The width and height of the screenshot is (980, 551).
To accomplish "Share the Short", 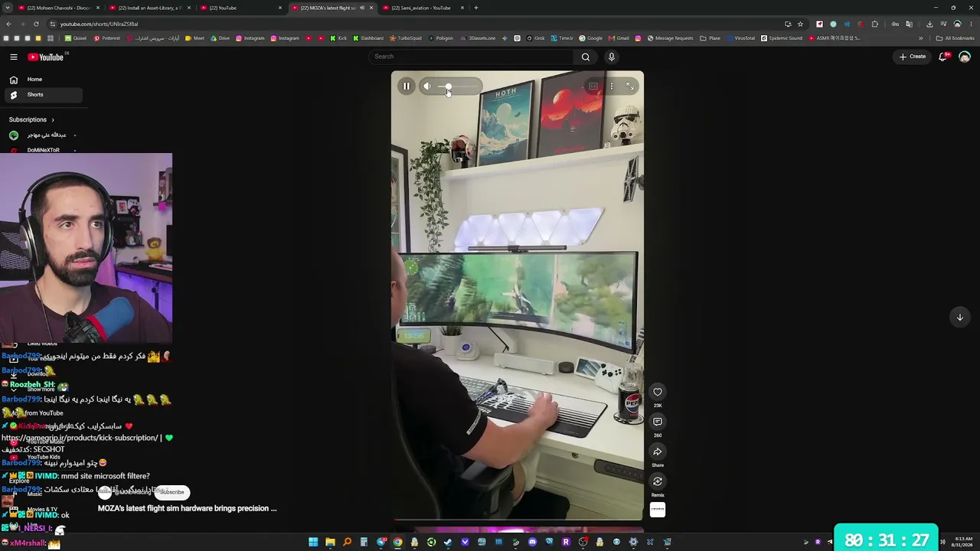I will pos(658,452).
